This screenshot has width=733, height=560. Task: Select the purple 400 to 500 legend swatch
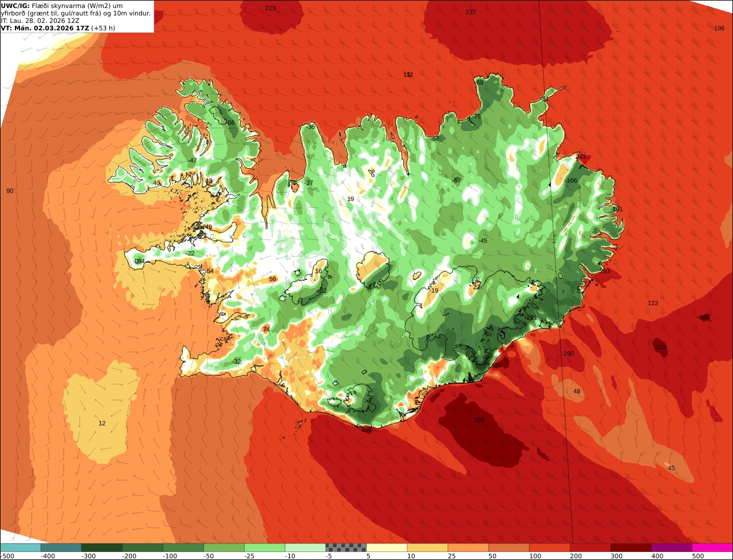tap(672, 547)
